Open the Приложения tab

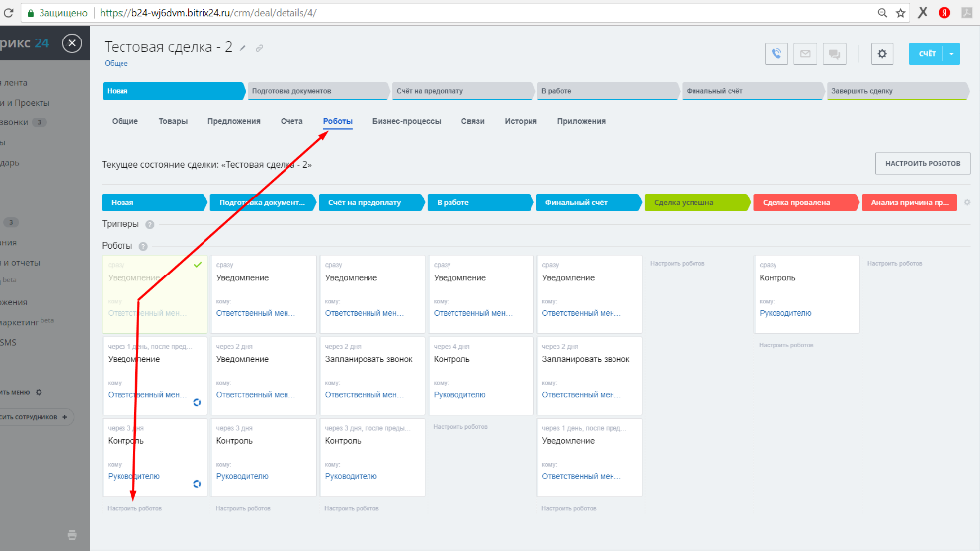[x=581, y=121]
